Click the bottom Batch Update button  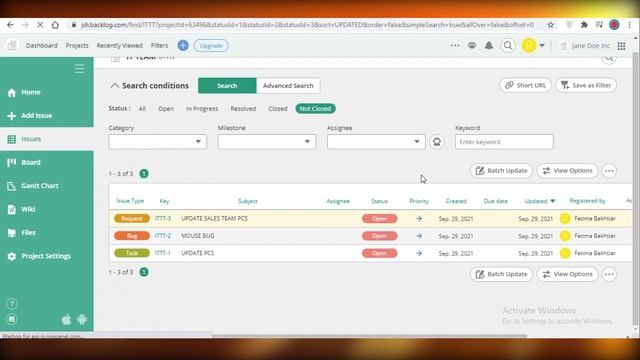point(501,274)
